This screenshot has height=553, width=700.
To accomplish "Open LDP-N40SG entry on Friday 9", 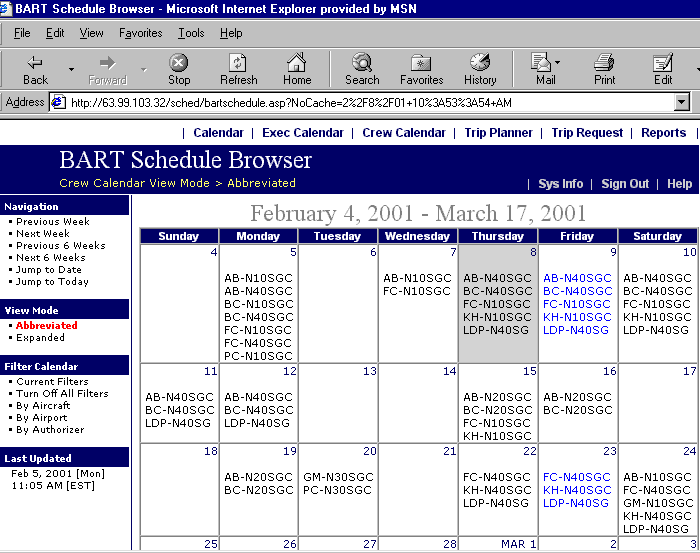I will [x=575, y=330].
